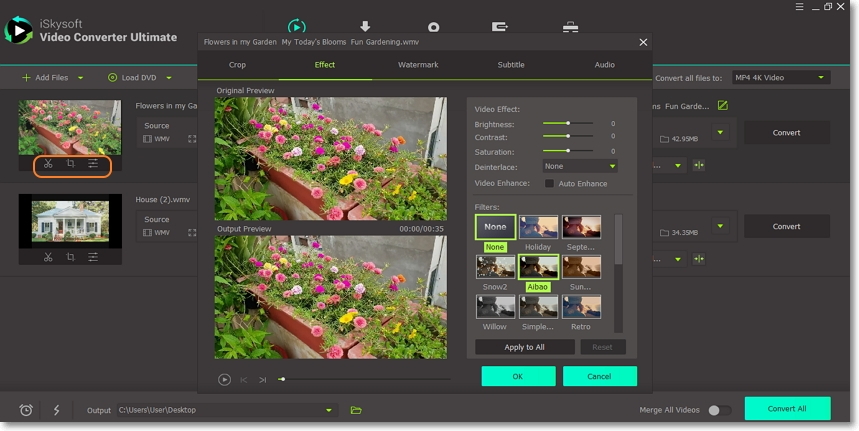This screenshot has width=859, height=431.
Task: Click the crop icon under flowers thumbnail
Action: pyautogui.click(x=70, y=164)
